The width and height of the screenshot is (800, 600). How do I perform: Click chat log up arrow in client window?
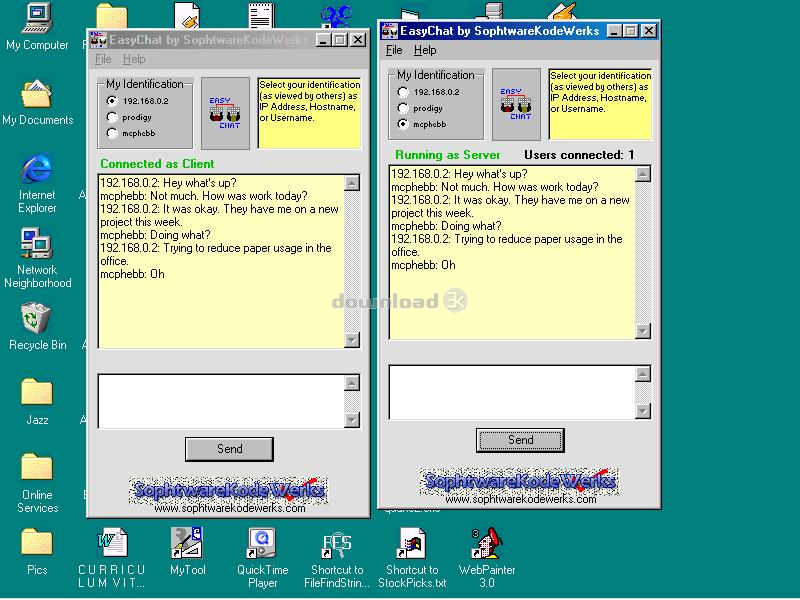coord(352,183)
